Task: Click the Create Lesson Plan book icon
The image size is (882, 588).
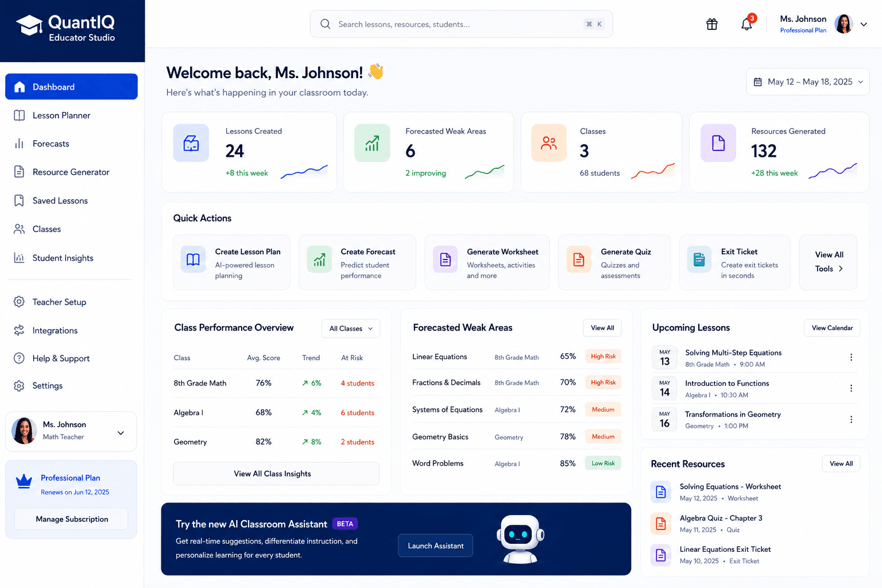Action: [x=193, y=260]
